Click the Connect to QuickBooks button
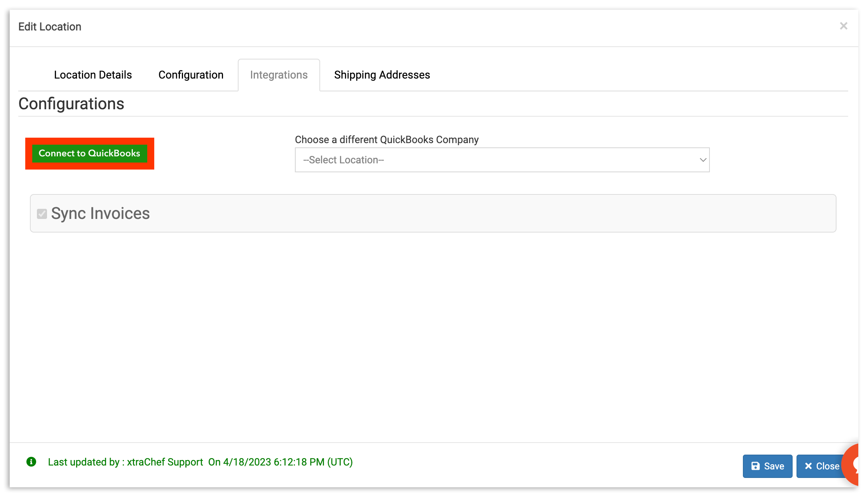 89,153
